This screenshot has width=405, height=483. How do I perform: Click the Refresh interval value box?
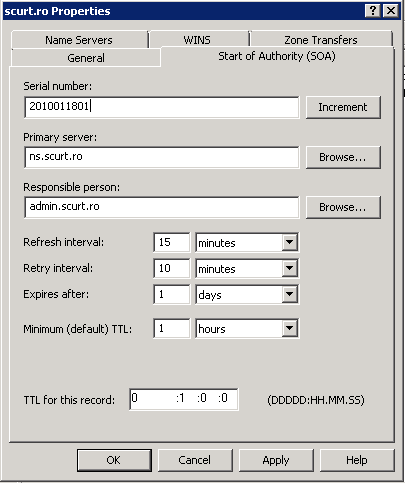[172, 242]
